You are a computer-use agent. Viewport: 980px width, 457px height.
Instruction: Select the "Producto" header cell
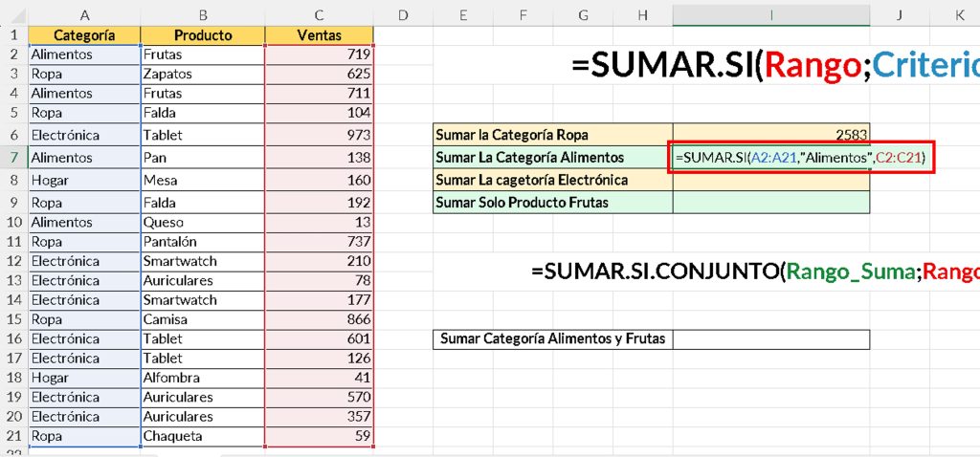coord(203,35)
